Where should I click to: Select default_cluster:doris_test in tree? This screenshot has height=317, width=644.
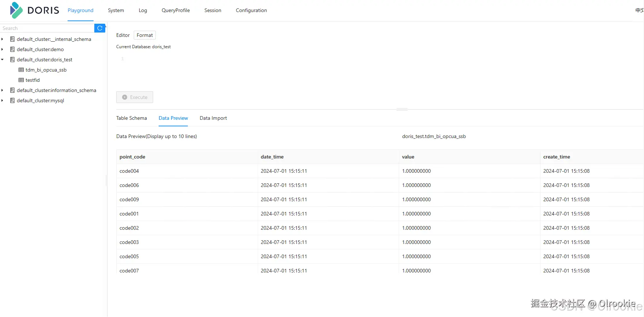coord(45,60)
